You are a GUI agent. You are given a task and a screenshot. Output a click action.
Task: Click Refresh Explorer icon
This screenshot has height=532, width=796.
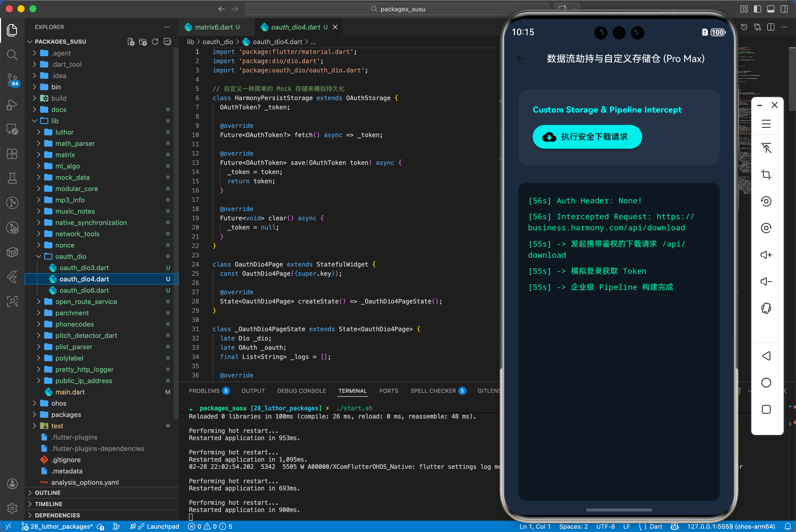(x=155, y=42)
